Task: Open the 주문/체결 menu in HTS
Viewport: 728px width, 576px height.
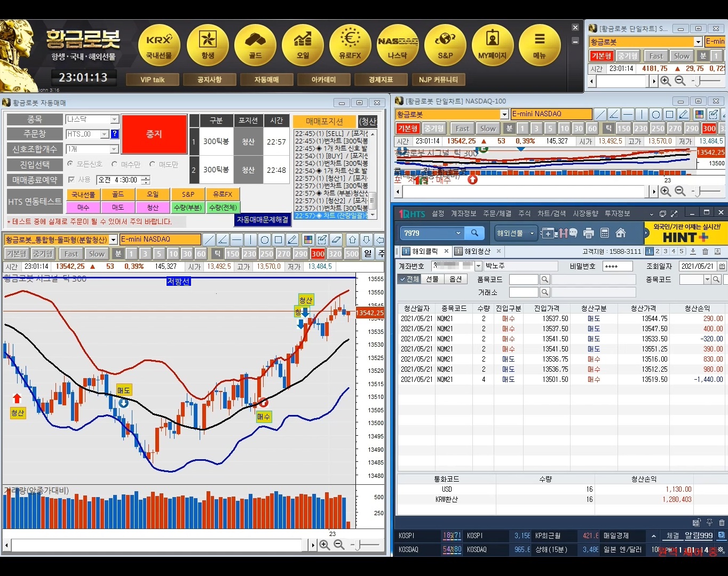Action: click(x=497, y=213)
